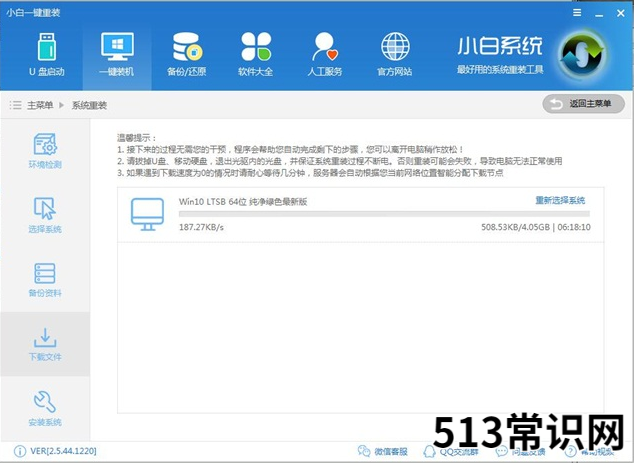Click the 187.27KB/s download speed
The image size is (634, 463).
[201, 227]
